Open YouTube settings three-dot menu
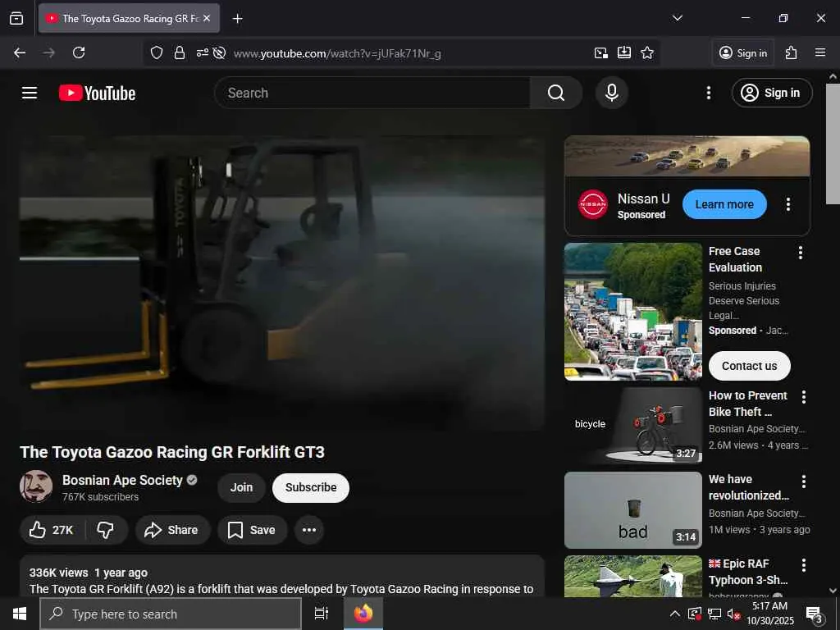Image resolution: width=840 pixels, height=630 pixels. pyautogui.click(x=708, y=93)
